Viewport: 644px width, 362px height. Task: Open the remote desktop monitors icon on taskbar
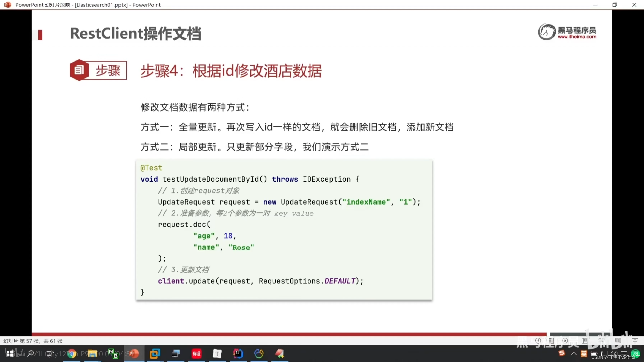176,353
